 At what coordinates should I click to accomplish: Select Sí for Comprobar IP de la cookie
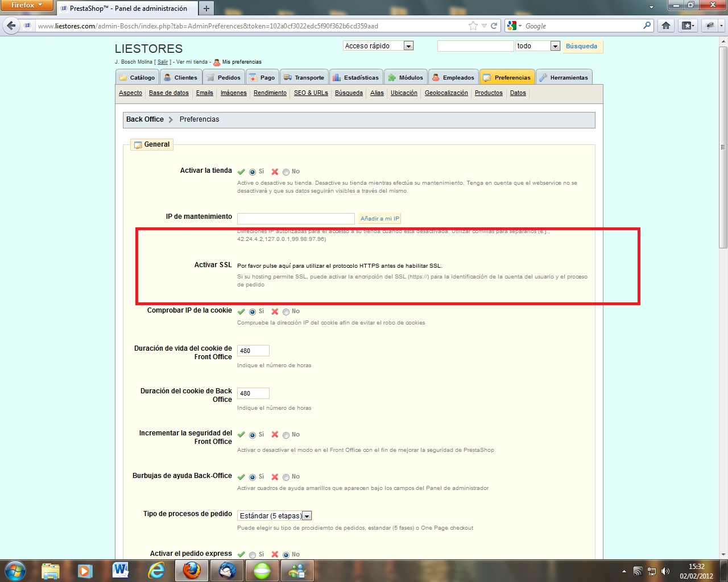253,311
